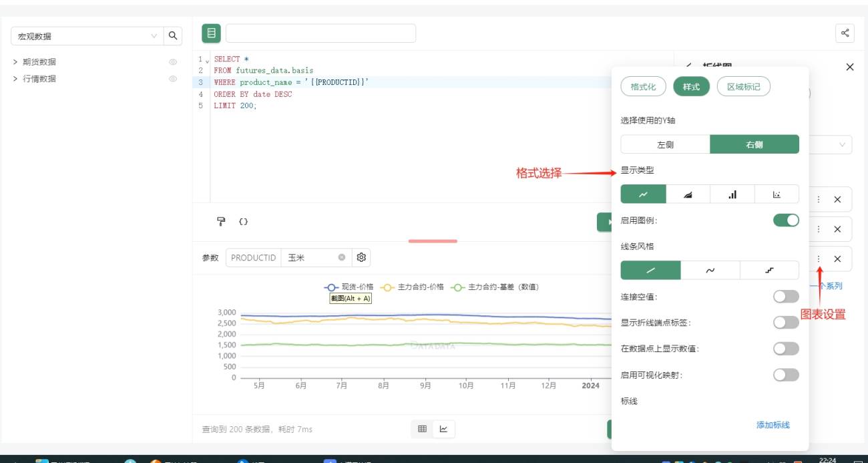Viewport: 868px width, 463px height.
Task: Select the line chart display type
Action: point(644,194)
